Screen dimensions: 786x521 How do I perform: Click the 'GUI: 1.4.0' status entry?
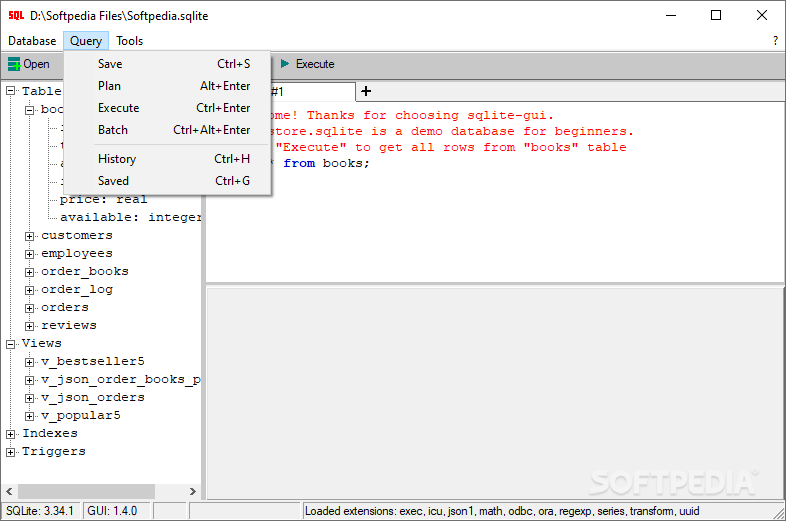click(116, 511)
